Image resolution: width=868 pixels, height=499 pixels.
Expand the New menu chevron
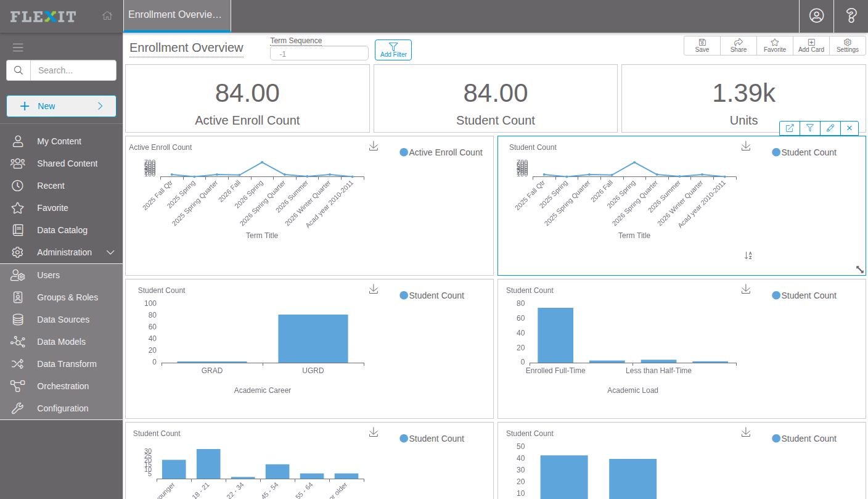coord(100,106)
